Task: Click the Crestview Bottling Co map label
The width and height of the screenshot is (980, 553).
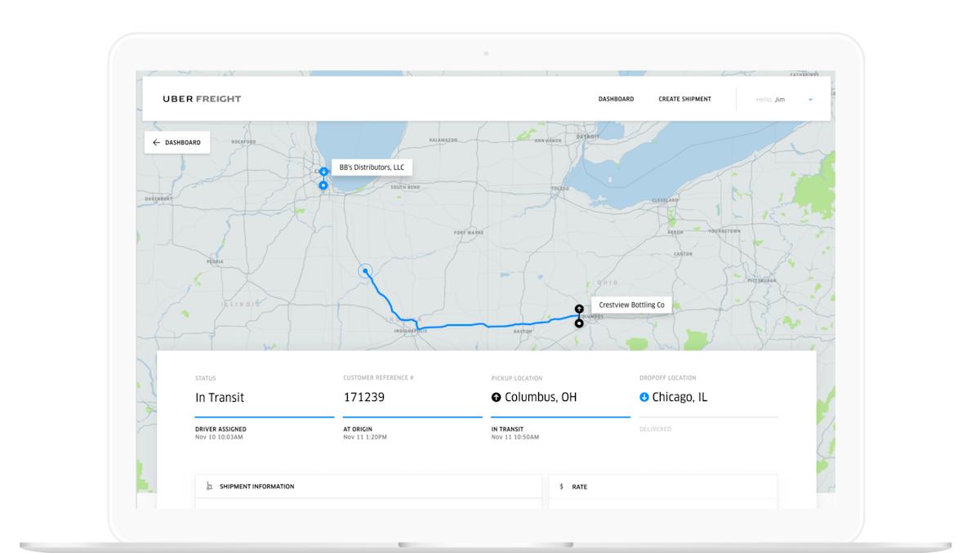Action: coord(631,304)
